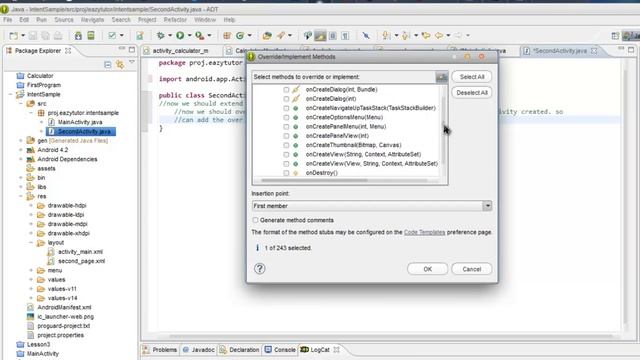Switch to the Problems tab
640x360 pixels.
coord(160,350)
